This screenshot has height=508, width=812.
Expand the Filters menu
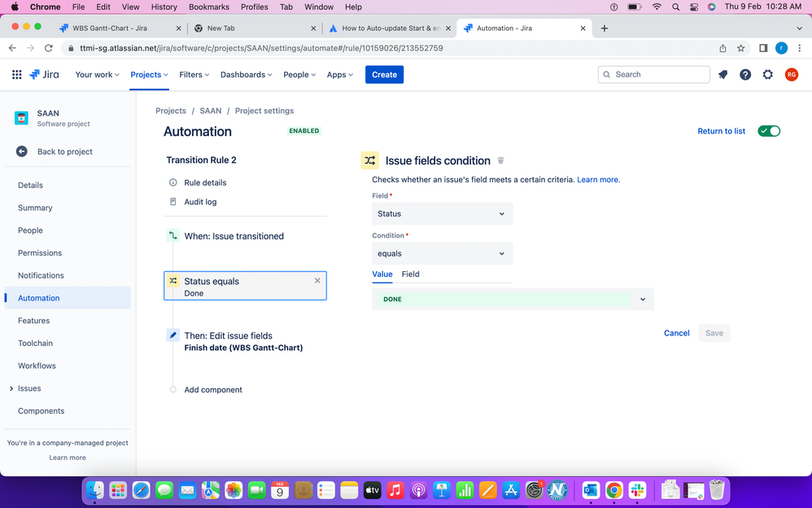tap(194, 75)
